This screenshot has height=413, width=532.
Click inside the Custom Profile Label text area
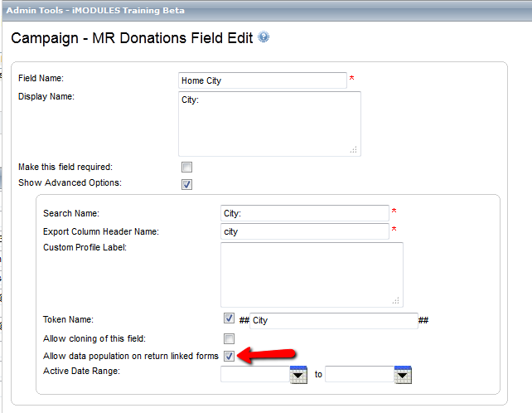click(312, 275)
